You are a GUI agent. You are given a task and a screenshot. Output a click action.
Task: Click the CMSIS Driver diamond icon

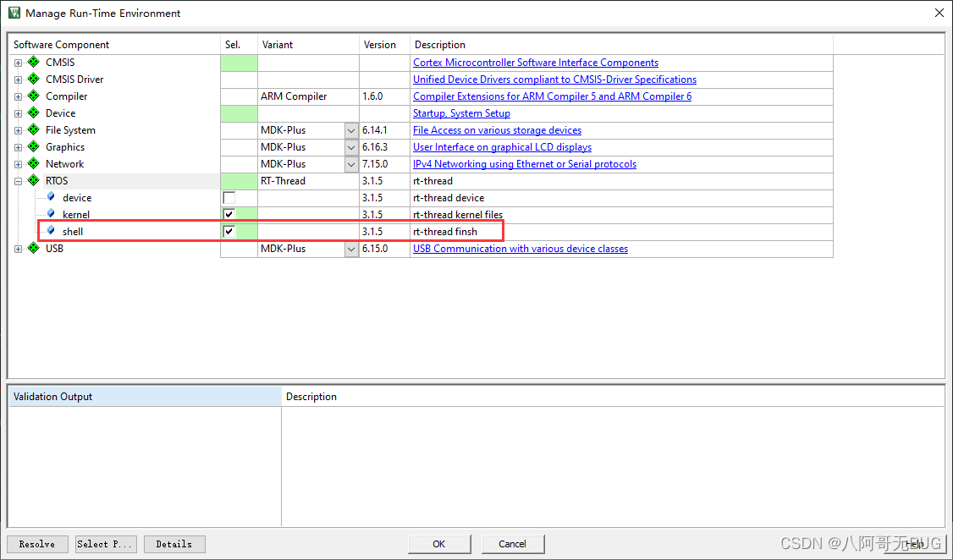point(33,79)
